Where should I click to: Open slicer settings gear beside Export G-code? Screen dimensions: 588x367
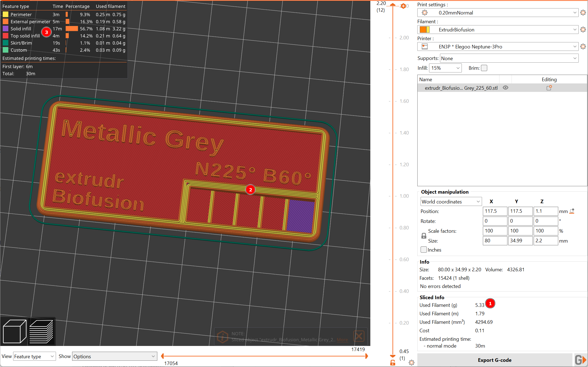click(412, 362)
